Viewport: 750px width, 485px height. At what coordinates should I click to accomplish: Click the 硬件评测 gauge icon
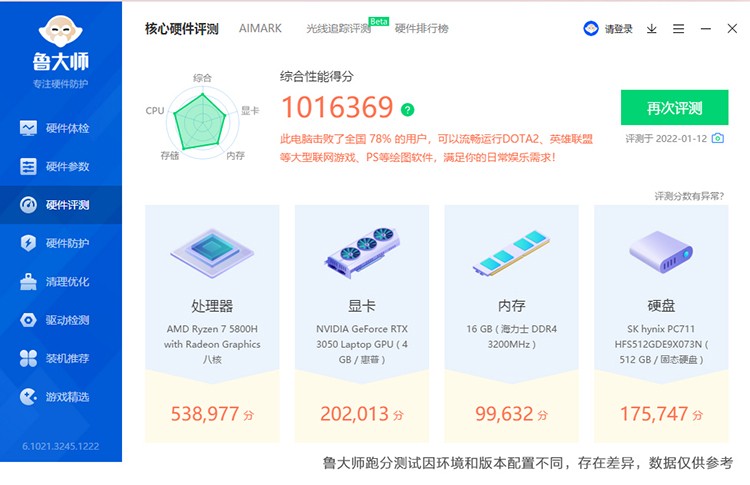click(28, 205)
